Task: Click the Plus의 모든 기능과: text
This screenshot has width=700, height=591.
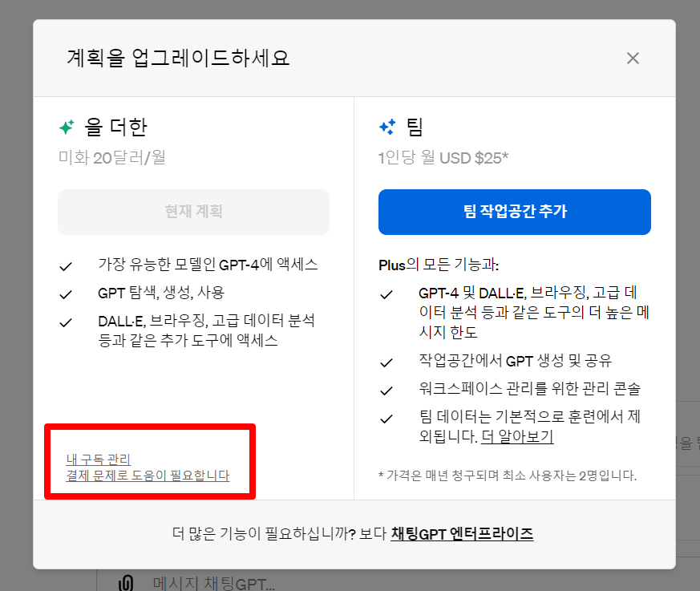Action: point(439,265)
